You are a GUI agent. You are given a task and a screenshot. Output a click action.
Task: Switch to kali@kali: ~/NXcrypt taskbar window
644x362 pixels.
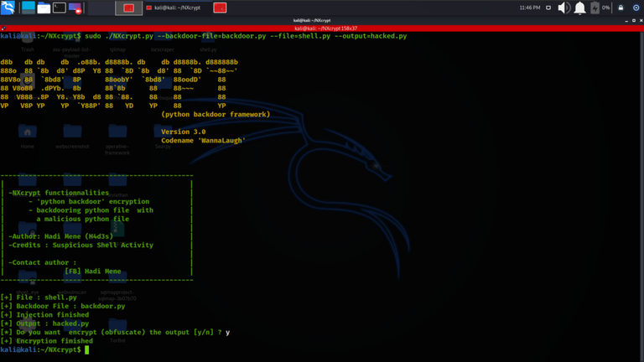(x=177, y=8)
